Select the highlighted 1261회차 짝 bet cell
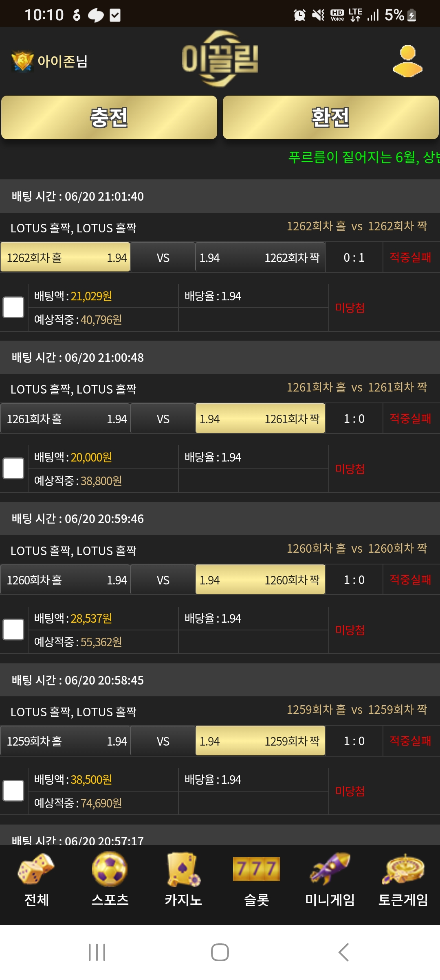This screenshot has width=440, height=980. tap(260, 418)
